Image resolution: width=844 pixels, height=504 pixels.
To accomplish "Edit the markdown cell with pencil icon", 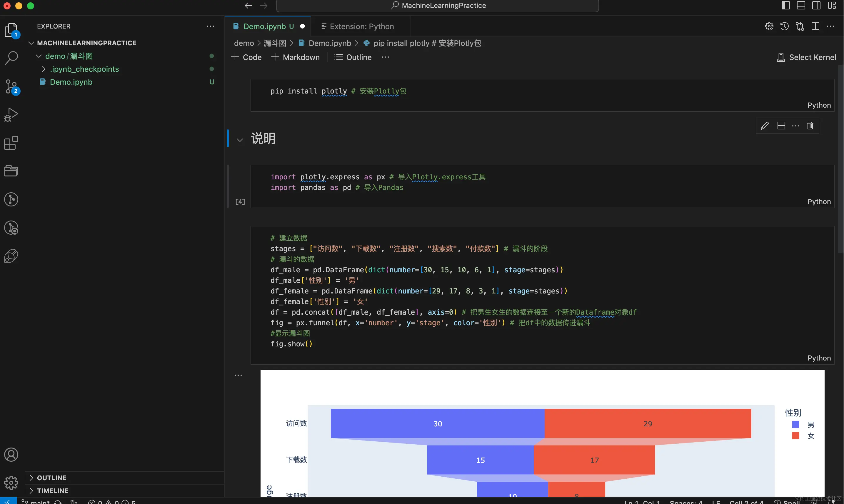I will coord(764,126).
